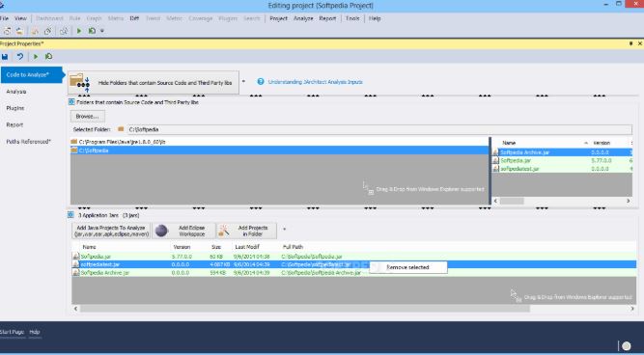The width and height of the screenshot is (644, 355).
Task: Collapse the Folders that contain Source Code section
Action: click(71, 102)
